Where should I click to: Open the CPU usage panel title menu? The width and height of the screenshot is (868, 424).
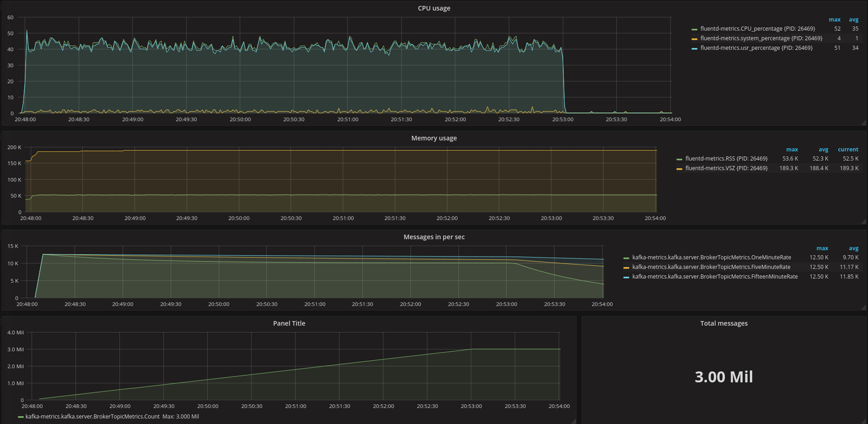434,8
